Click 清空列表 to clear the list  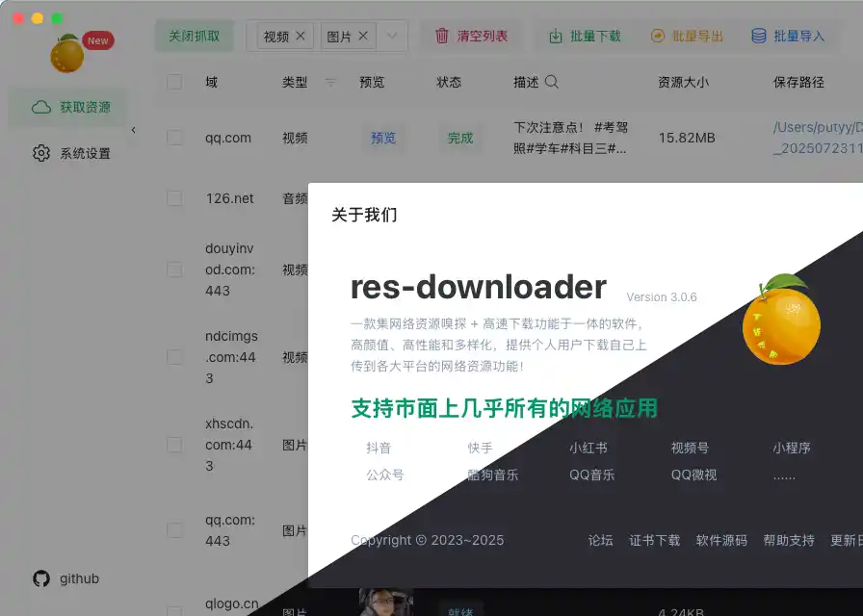(x=471, y=37)
